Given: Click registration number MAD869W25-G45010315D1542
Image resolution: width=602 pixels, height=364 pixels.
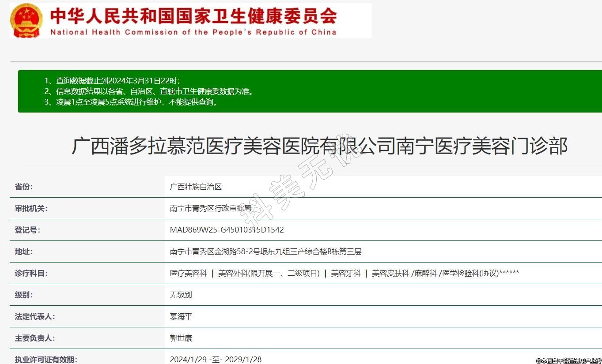Looking at the screenshot, I should point(227,230).
